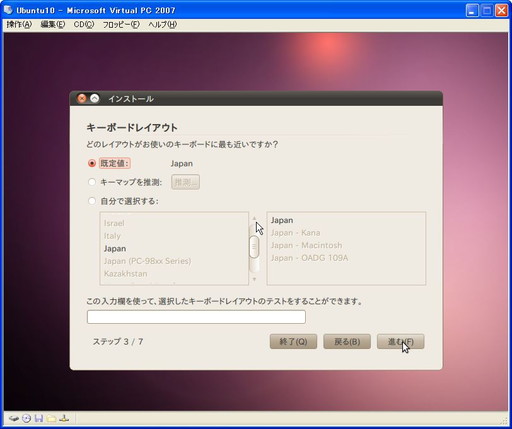Close the Virtual PC window
This screenshot has width=512, height=429.
tap(502, 10)
